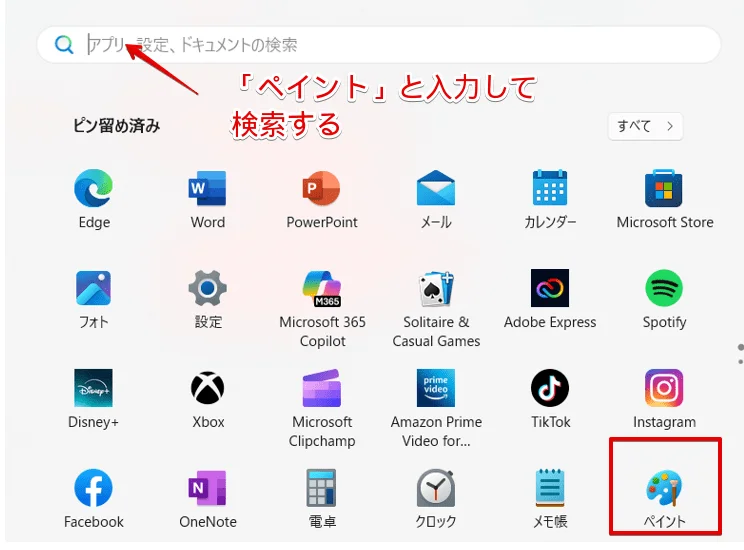
Task: Launch Microsoft Store
Action: (x=664, y=199)
